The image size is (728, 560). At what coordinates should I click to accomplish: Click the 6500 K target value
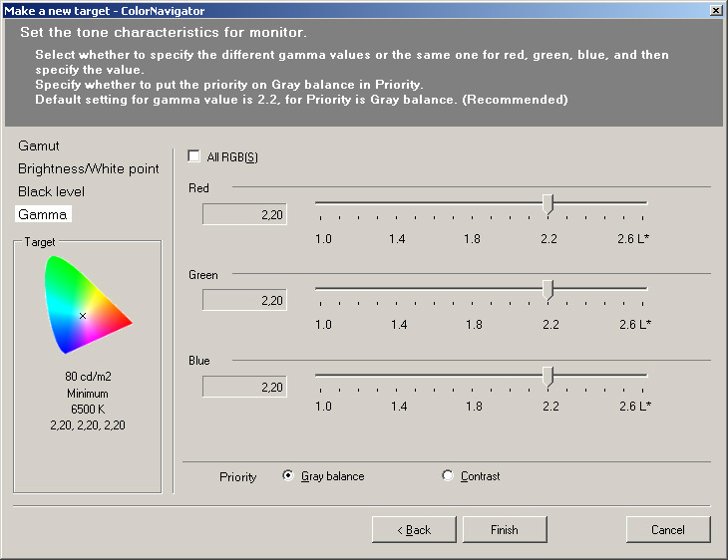88,410
